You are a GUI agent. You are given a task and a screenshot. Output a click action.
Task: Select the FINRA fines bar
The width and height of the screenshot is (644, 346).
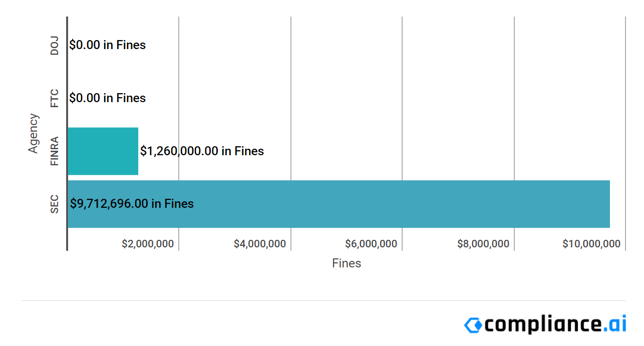click(103, 151)
